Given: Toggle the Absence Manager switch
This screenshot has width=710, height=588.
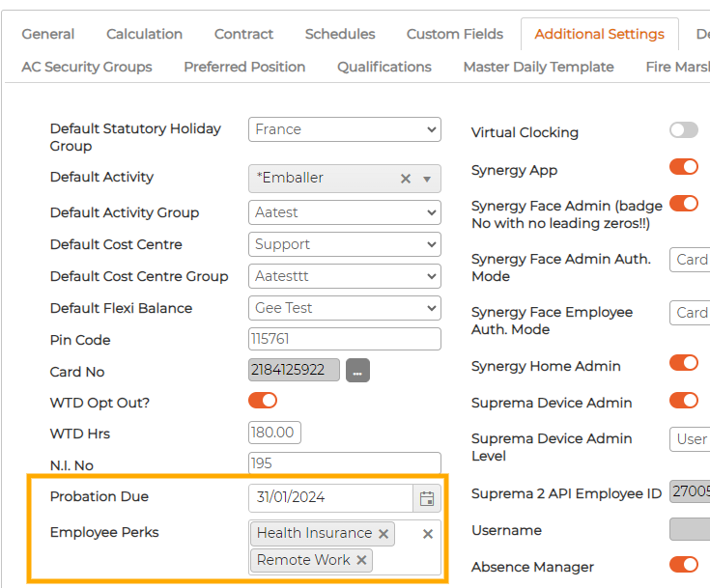Looking at the screenshot, I should [683, 565].
